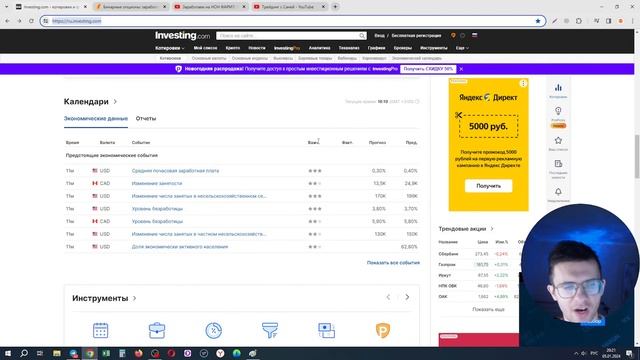
Task: Open the Yandex ad options menu icon
Action: [x=523, y=83]
